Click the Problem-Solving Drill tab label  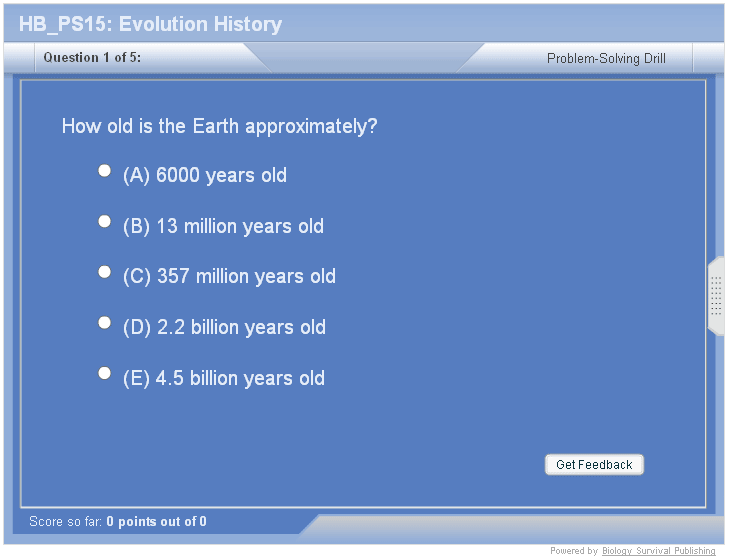click(606, 59)
